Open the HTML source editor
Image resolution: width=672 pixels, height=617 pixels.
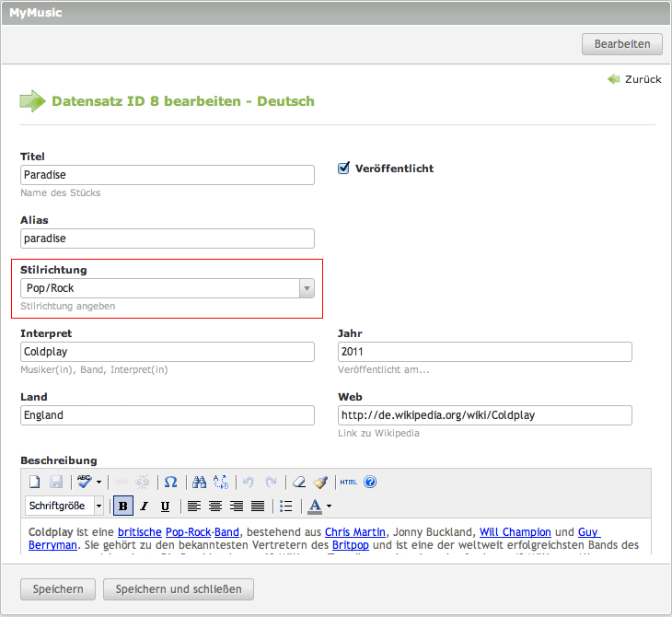pyautogui.click(x=348, y=482)
